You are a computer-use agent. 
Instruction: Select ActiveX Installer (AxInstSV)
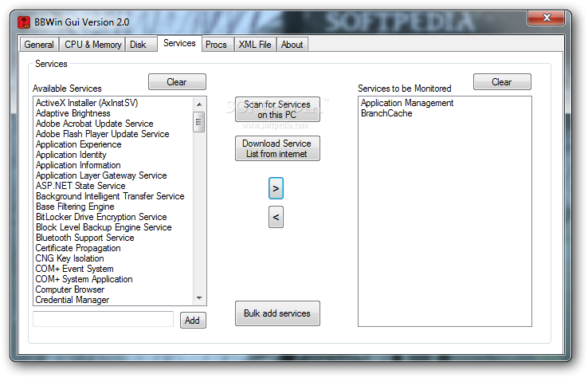coord(87,103)
